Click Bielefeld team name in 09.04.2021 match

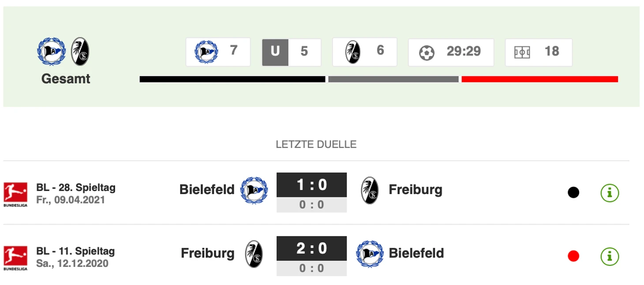[x=207, y=190]
